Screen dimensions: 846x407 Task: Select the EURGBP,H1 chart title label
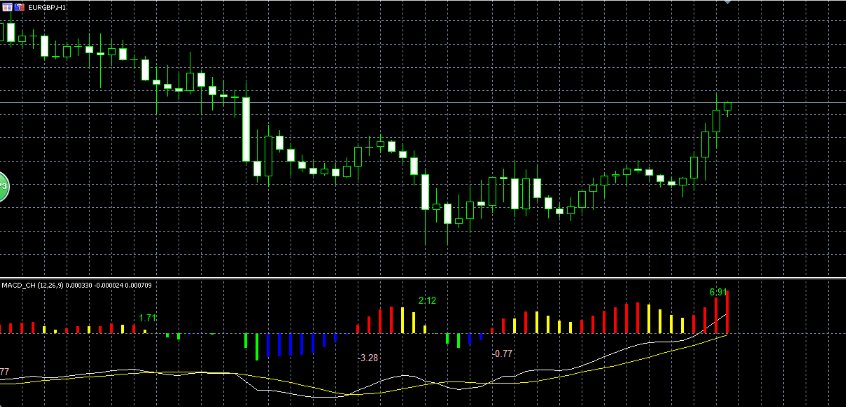point(49,7)
